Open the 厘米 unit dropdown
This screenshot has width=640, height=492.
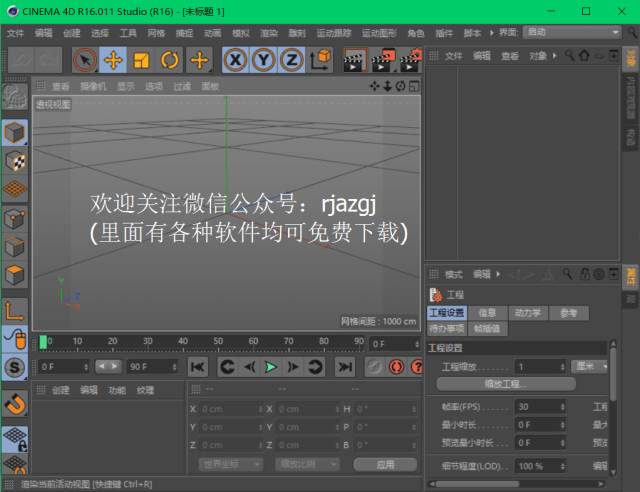[592, 367]
